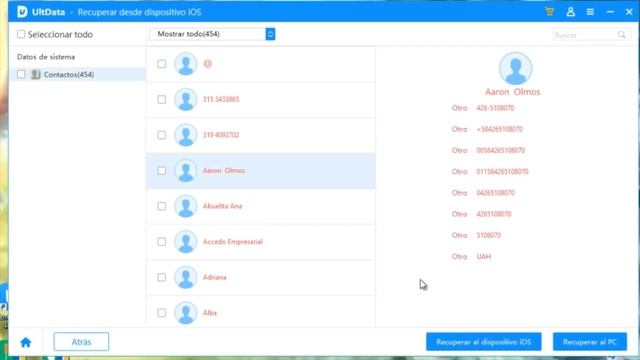Select contact 319 4093702
Viewport: 640px width, 360px height.
(x=260, y=135)
